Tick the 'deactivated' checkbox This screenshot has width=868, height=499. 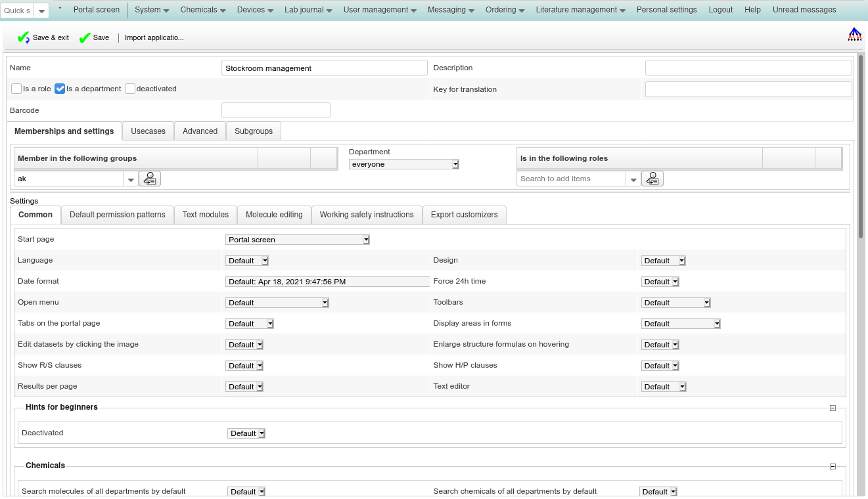pos(130,89)
